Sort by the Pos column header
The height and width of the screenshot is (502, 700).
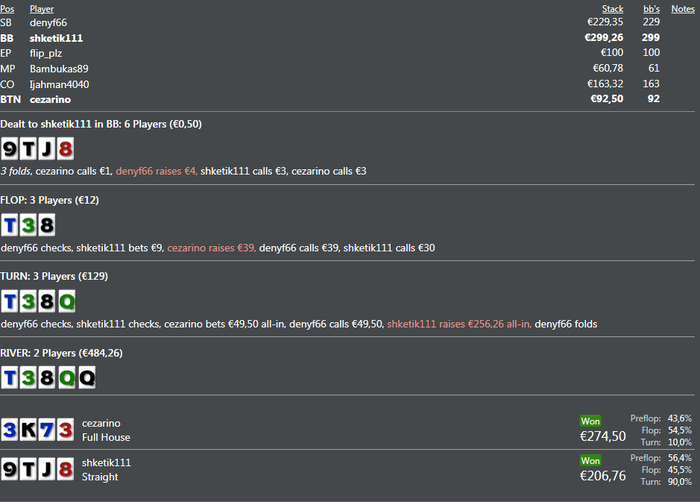[8, 9]
